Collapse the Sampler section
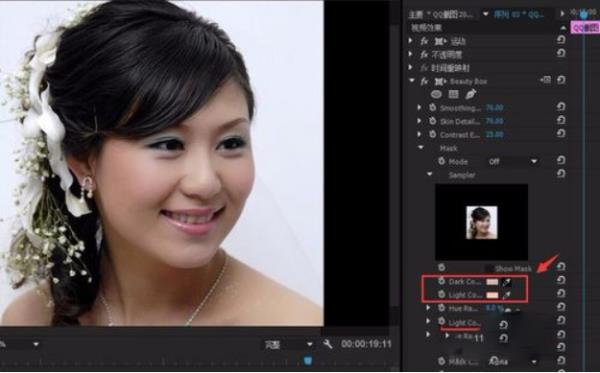 (x=429, y=174)
